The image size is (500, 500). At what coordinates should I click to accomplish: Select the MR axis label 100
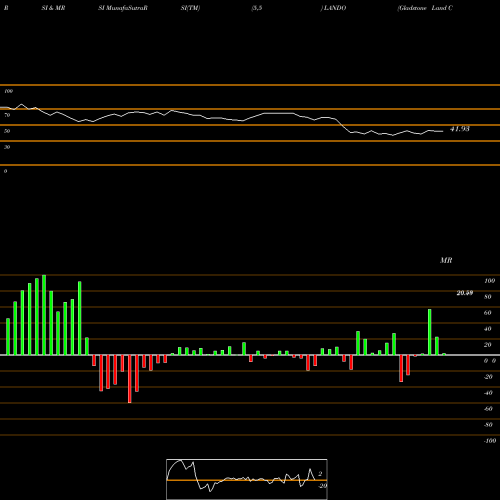[x=490, y=281]
